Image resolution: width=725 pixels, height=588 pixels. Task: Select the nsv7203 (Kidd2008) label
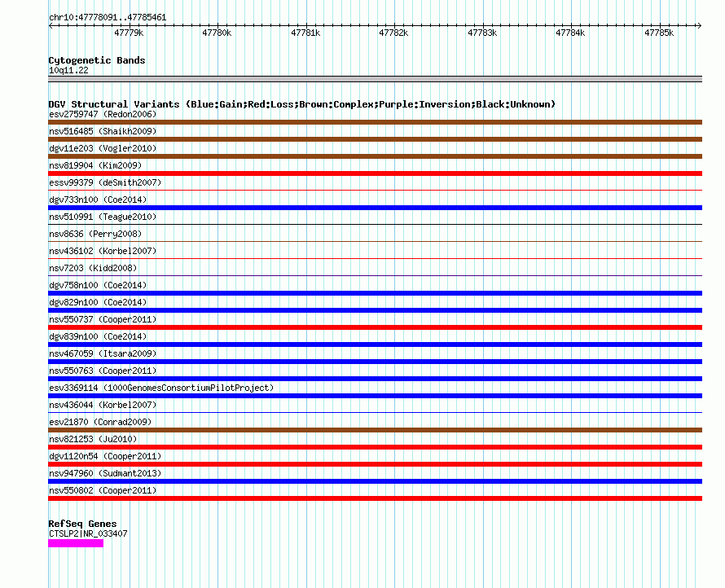(x=93, y=268)
